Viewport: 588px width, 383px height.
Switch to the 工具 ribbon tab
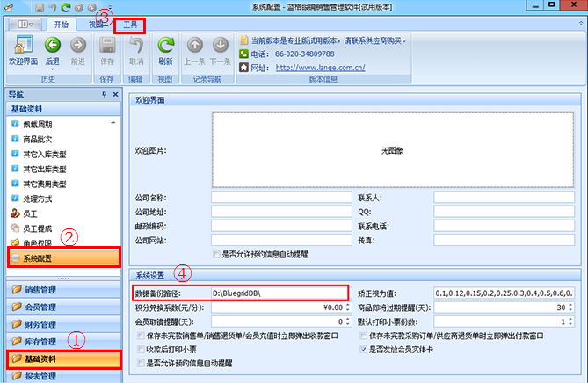pyautogui.click(x=130, y=25)
